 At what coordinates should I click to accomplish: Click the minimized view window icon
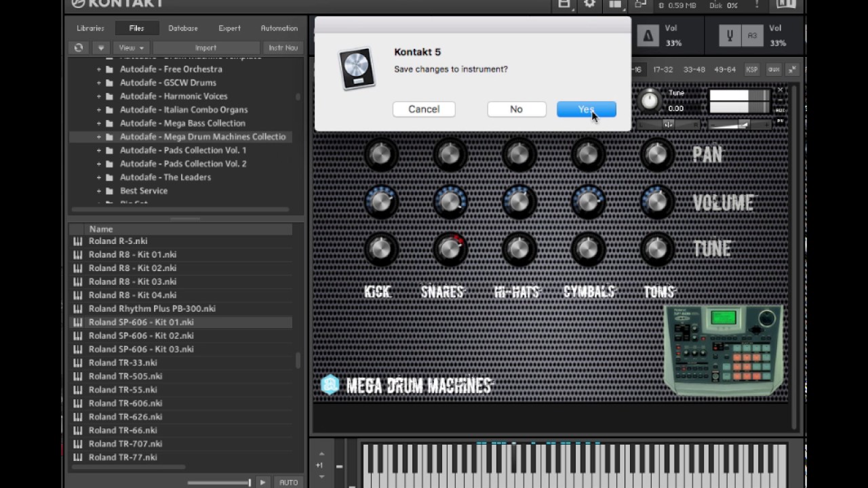coord(640,3)
